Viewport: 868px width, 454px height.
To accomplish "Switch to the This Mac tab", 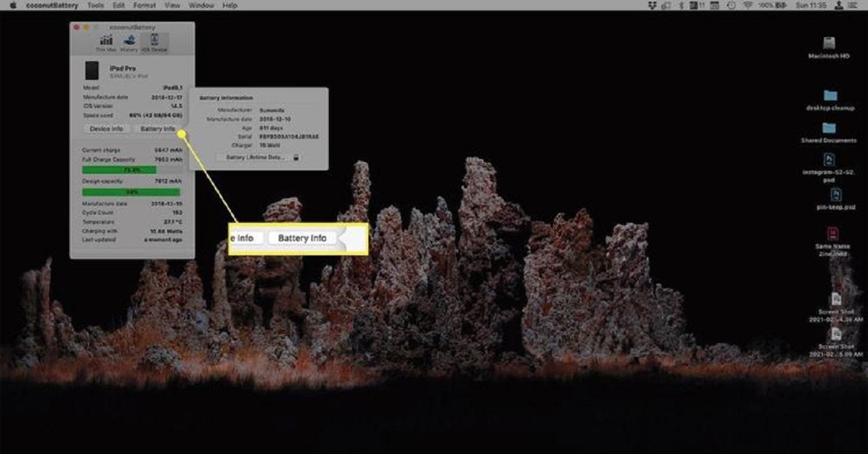I will 106,42.
